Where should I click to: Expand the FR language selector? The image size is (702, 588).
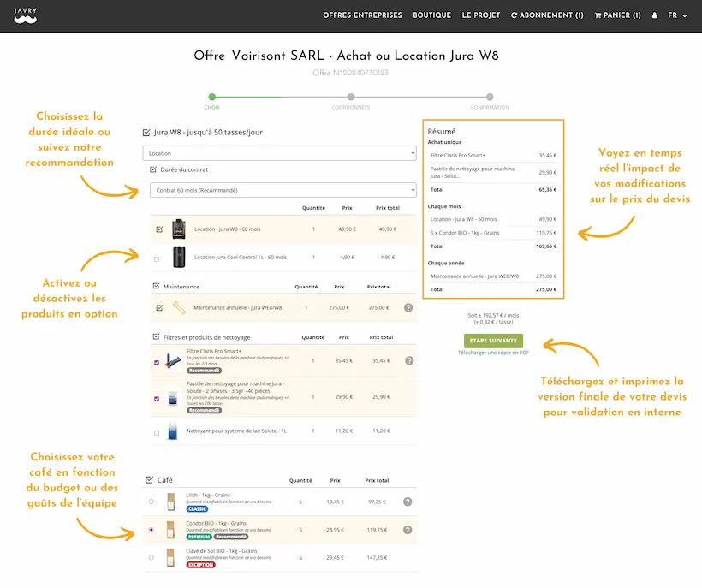[x=677, y=15]
